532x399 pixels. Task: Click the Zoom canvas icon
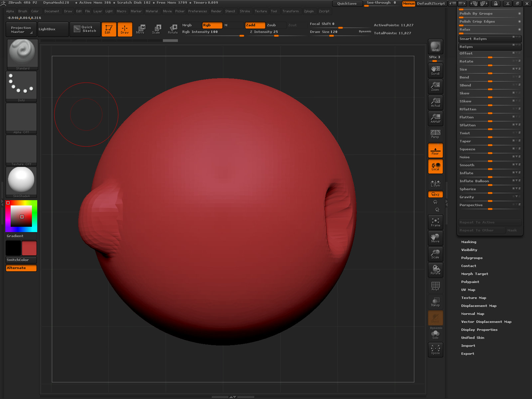[435, 86]
